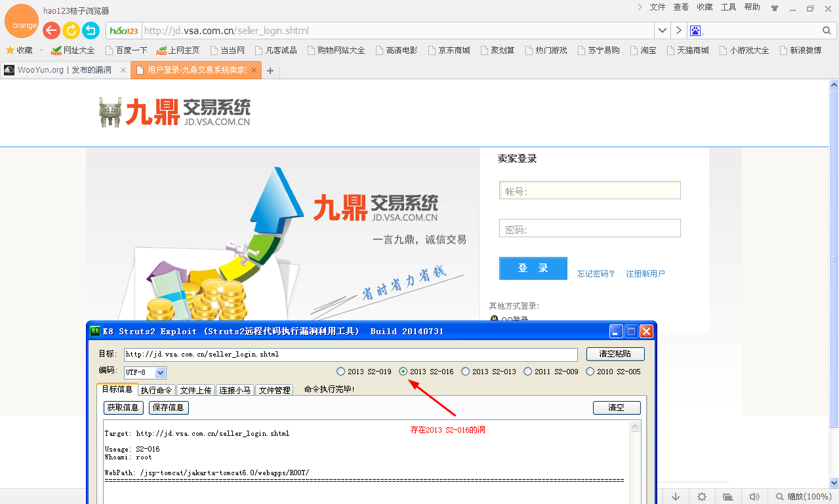This screenshot has height=504, width=839.
Task: Click the 密码 input field
Action: (x=590, y=228)
